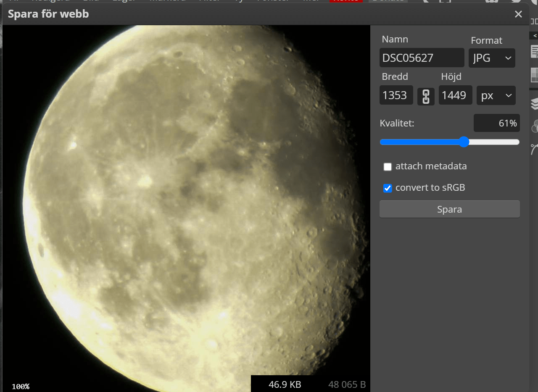Enable the attach metadata checkbox
Image resolution: width=538 pixels, height=392 pixels.
(388, 167)
